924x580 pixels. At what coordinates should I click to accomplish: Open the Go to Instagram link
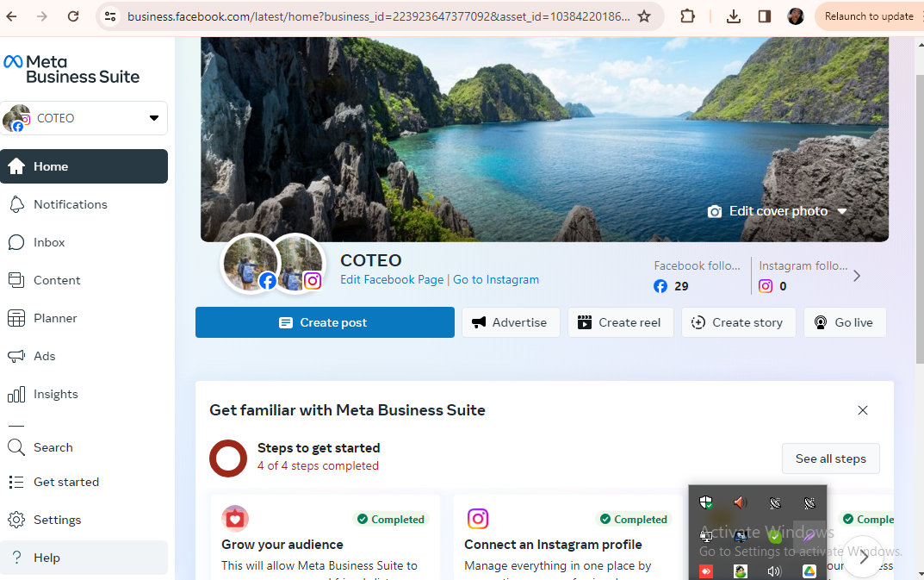tap(496, 280)
